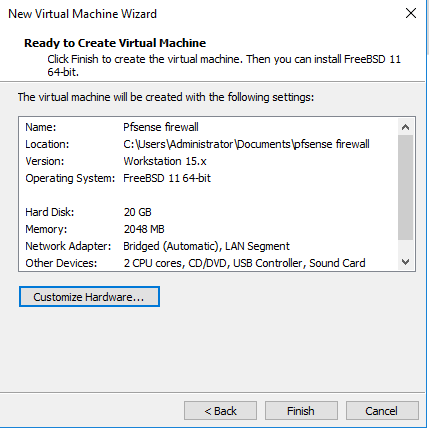Image resolution: width=429 pixels, height=428 pixels.
Task: Open the Customize Hardware dialog
Action: coord(89,296)
